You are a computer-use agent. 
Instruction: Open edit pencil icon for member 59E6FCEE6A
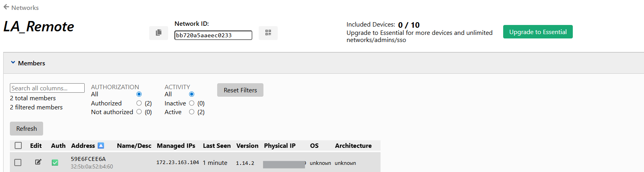38,162
